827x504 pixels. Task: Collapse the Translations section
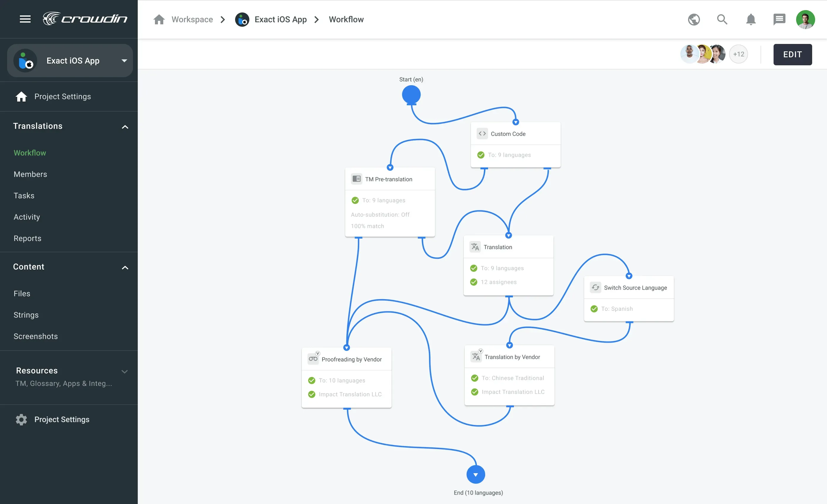coord(124,127)
